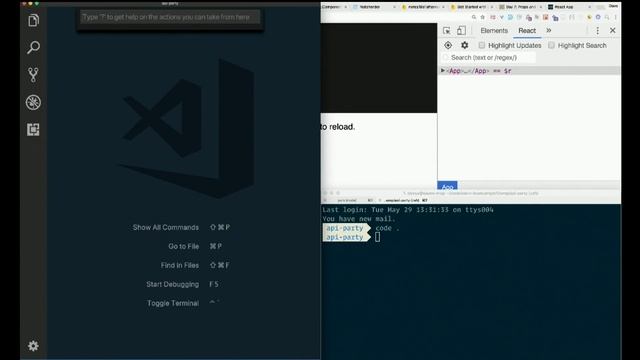The image size is (640, 360).
Task: Focus the VS Code command palette input
Action: tap(170, 17)
